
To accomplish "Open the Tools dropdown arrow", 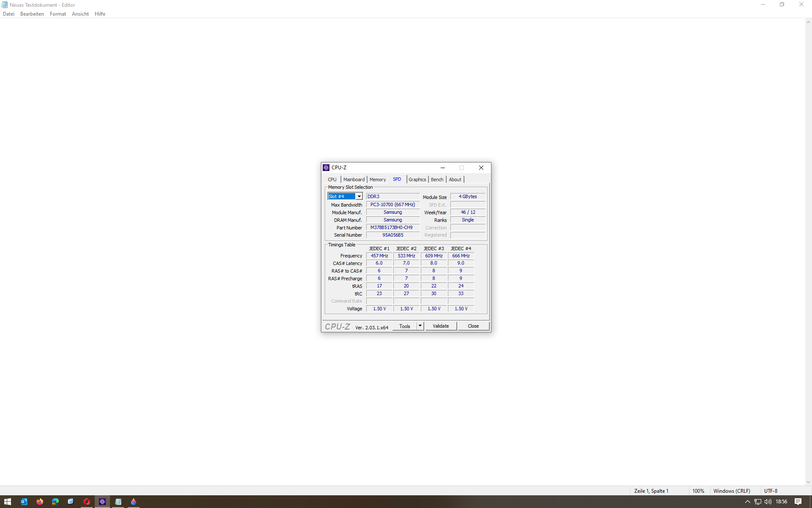I will (x=420, y=326).
